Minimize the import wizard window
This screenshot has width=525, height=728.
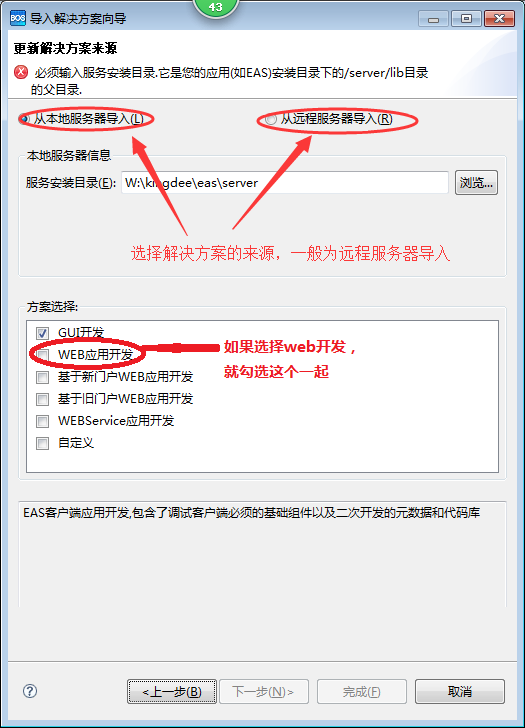[434, 19]
